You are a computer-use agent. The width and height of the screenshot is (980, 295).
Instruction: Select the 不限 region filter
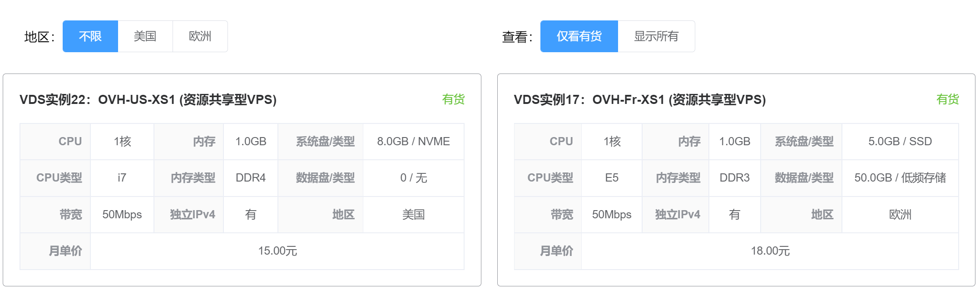90,36
